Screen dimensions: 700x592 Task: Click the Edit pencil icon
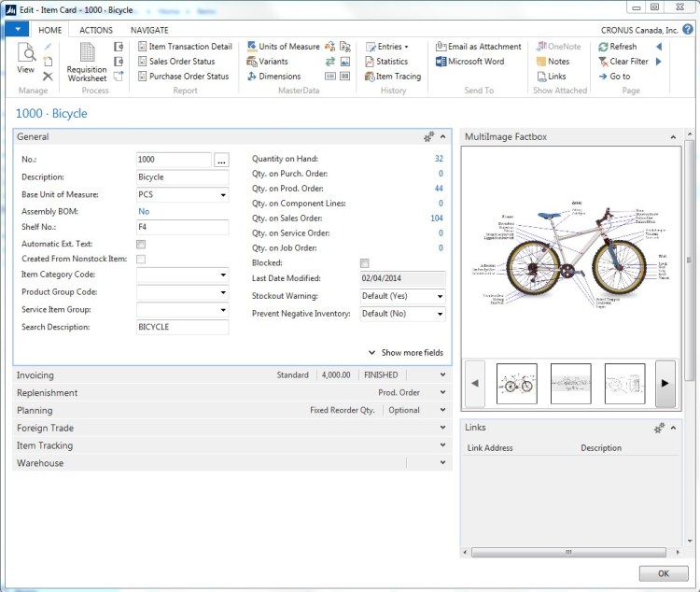point(48,47)
